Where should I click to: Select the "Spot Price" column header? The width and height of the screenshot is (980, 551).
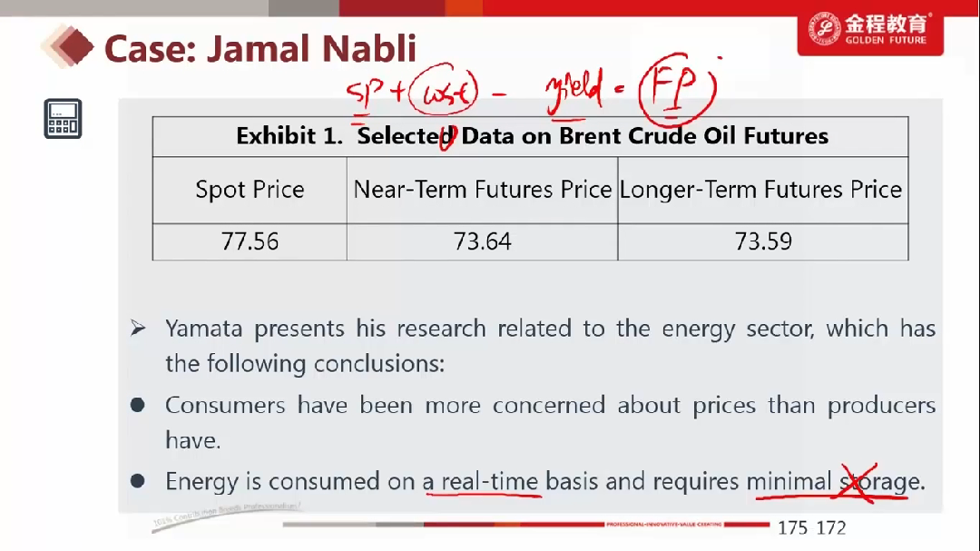250,190
